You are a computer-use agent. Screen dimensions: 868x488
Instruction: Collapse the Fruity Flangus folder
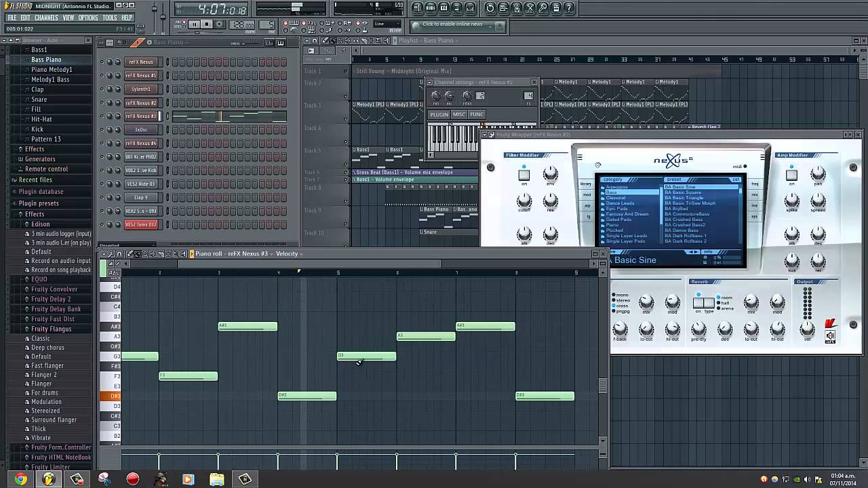[51, 329]
